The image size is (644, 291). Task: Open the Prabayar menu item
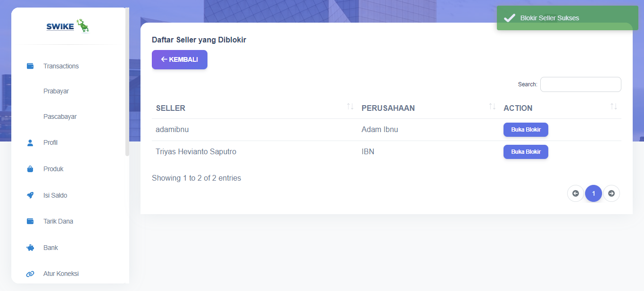click(x=56, y=91)
